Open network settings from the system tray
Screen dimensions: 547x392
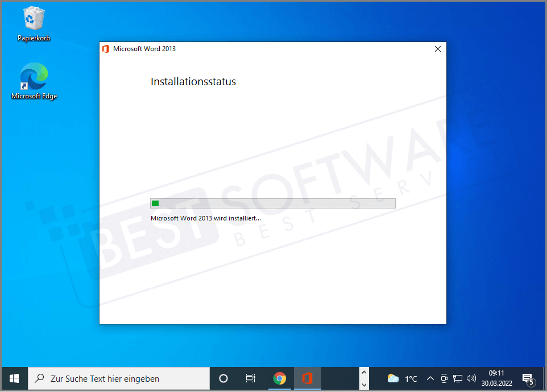pyautogui.click(x=457, y=378)
